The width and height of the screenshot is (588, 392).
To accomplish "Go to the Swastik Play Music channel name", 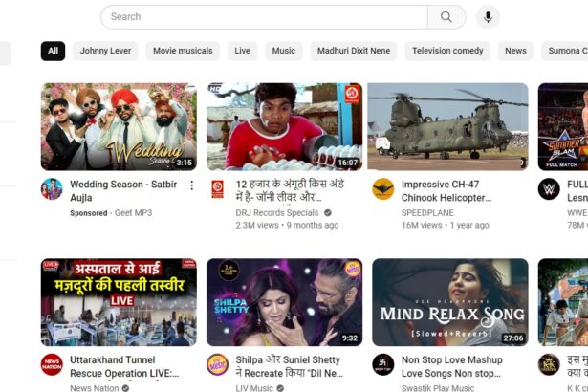I will click(438, 388).
